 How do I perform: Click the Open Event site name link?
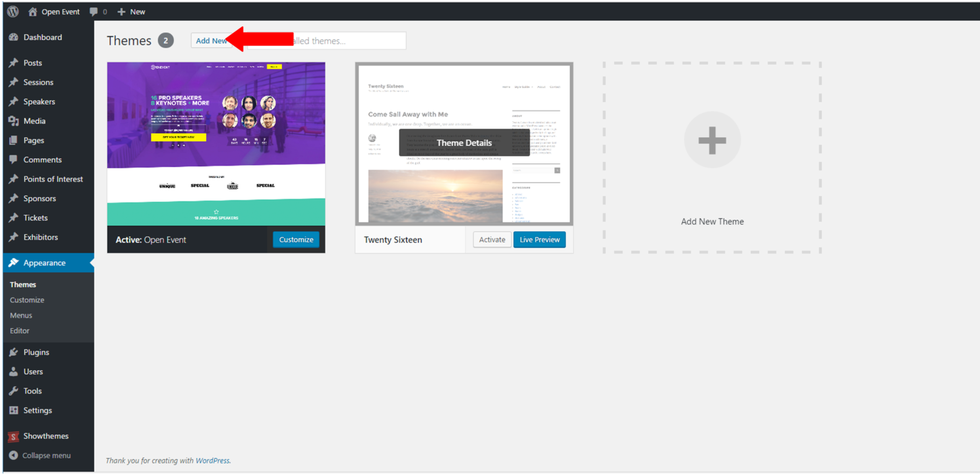[x=61, y=11]
